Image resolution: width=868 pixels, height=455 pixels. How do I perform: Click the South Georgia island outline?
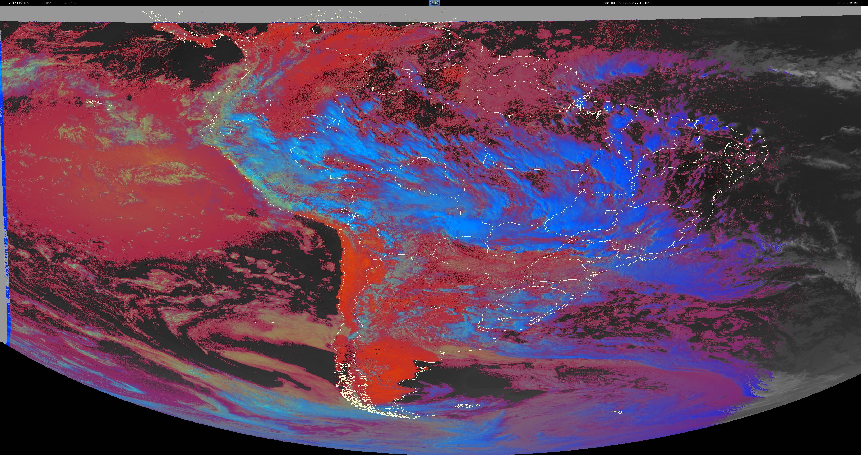click(617, 412)
